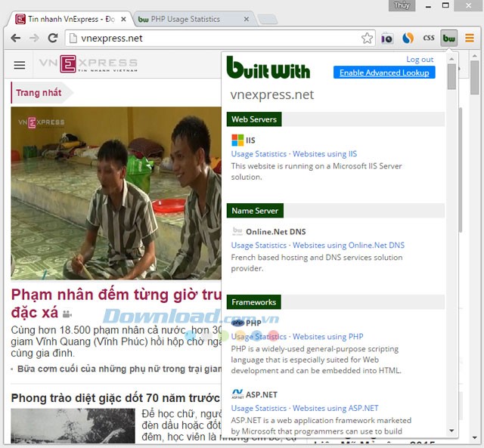This screenshot has width=484, height=448.
Task: Bookmark page with the star icon
Action: click(367, 39)
